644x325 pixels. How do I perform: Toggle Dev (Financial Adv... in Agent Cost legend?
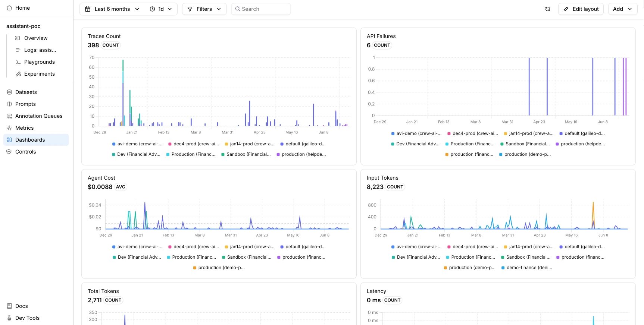click(x=137, y=257)
